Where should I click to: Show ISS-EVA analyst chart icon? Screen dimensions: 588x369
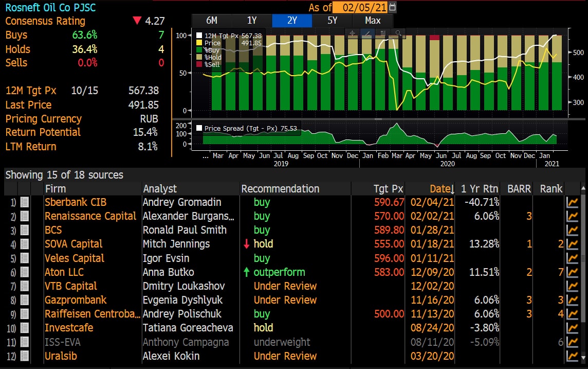572,342
